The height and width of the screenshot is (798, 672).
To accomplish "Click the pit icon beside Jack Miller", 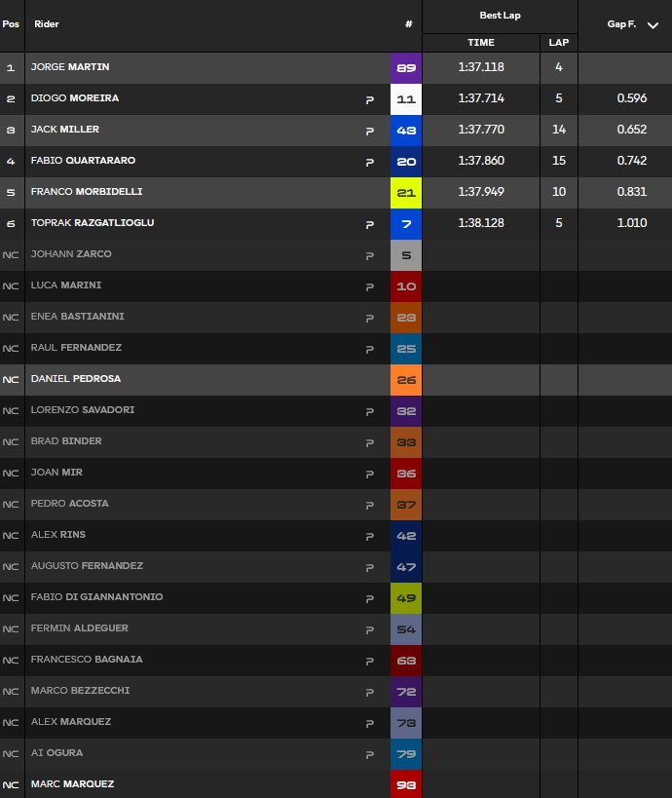I will click(x=369, y=131).
